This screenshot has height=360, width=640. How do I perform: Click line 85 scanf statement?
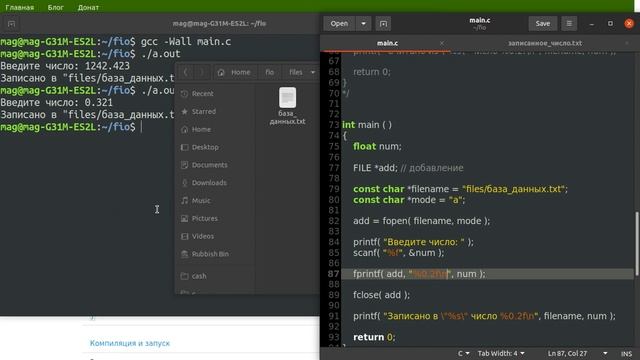(x=398, y=253)
